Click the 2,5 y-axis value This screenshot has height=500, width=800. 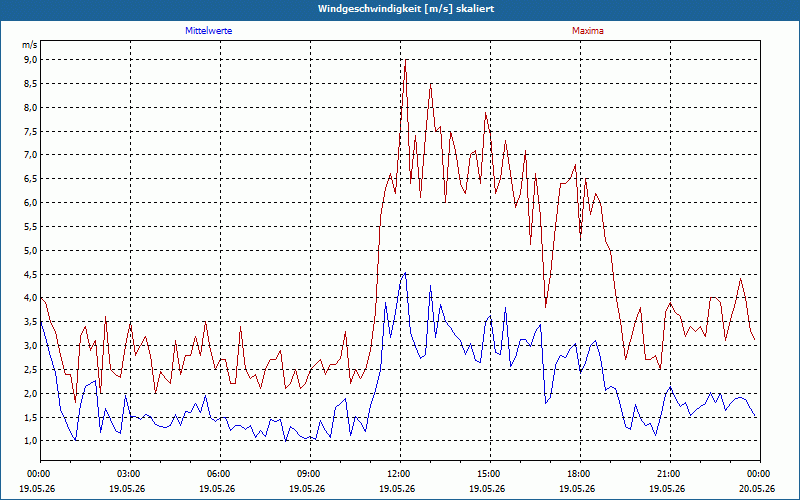coord(31,369)
